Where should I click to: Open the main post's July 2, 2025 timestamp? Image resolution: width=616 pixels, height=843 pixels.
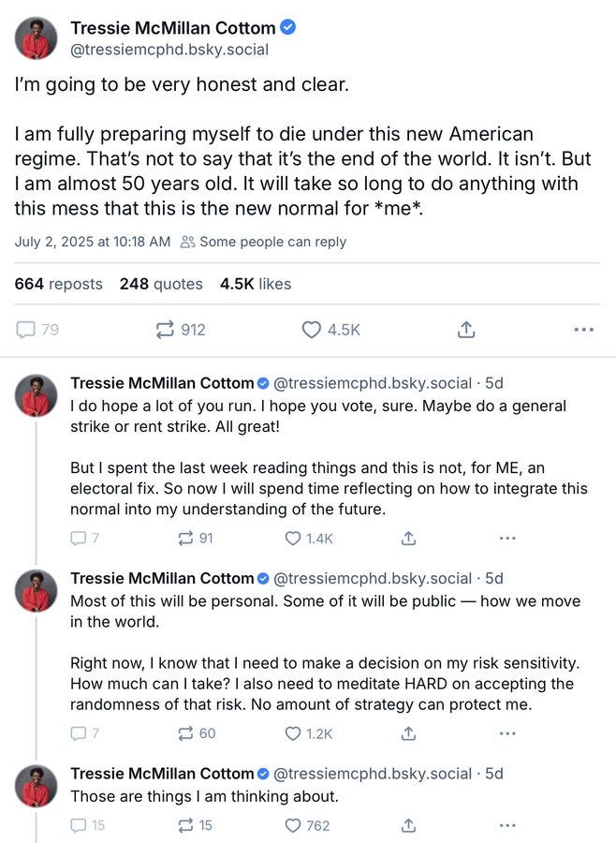pos(92,242)
